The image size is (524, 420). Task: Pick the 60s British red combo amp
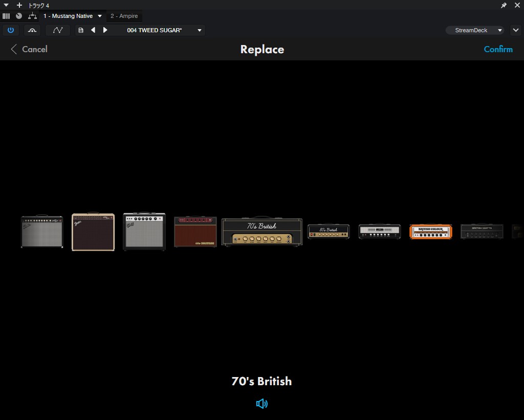coord(195,232)
